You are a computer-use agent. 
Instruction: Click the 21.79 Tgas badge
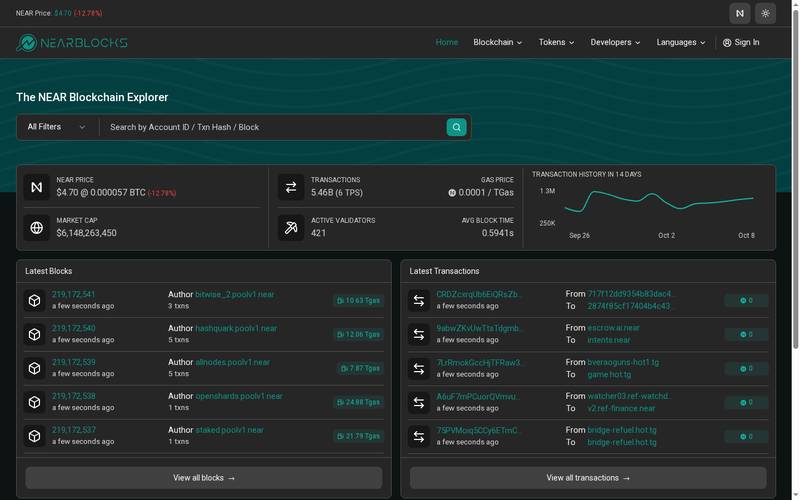(x=358, y=436)
